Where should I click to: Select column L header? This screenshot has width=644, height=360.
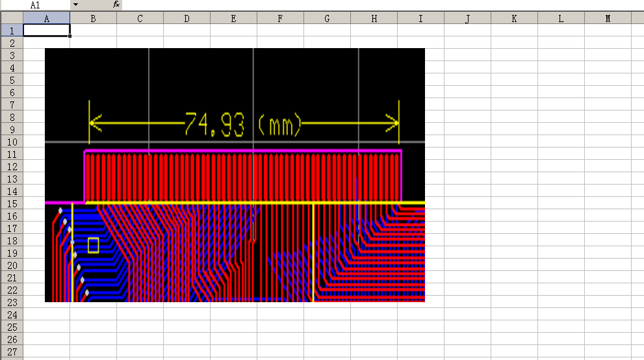[x=561, y=18]
